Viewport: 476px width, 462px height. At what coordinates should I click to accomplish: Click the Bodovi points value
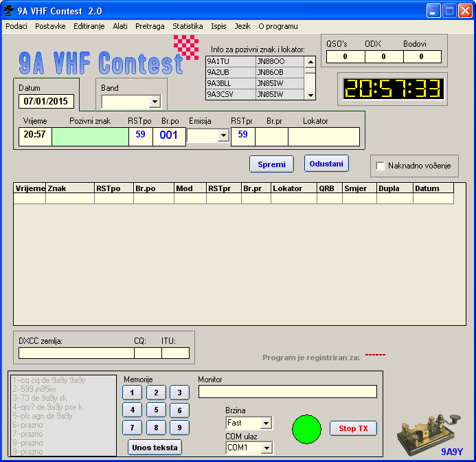tap(422, 57)
